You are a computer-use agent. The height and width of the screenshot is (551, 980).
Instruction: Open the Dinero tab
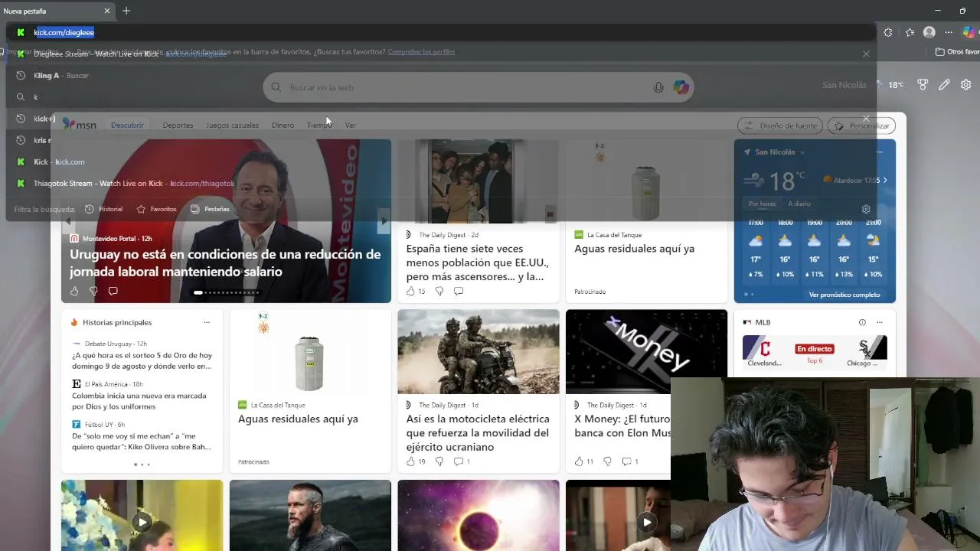[283, 125]
